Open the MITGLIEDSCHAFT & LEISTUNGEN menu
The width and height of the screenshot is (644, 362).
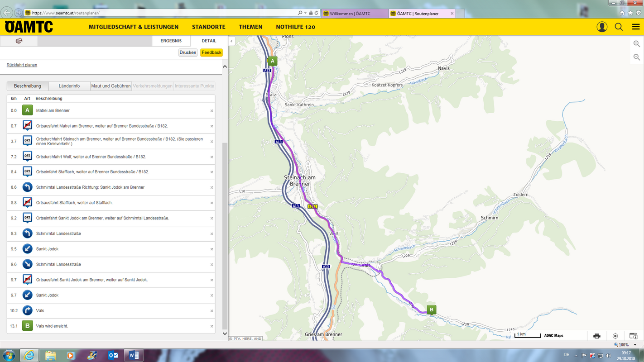[x=134, y=27]
